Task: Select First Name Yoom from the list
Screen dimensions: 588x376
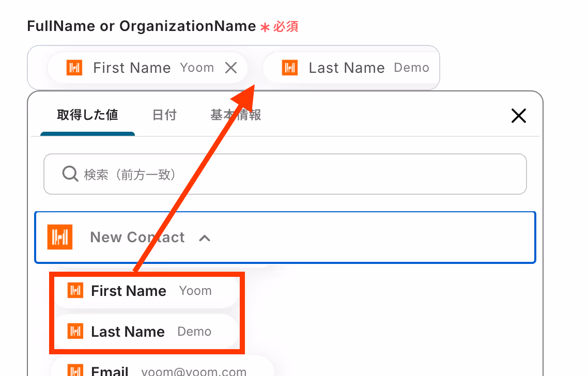Action: tap(147, 291)
